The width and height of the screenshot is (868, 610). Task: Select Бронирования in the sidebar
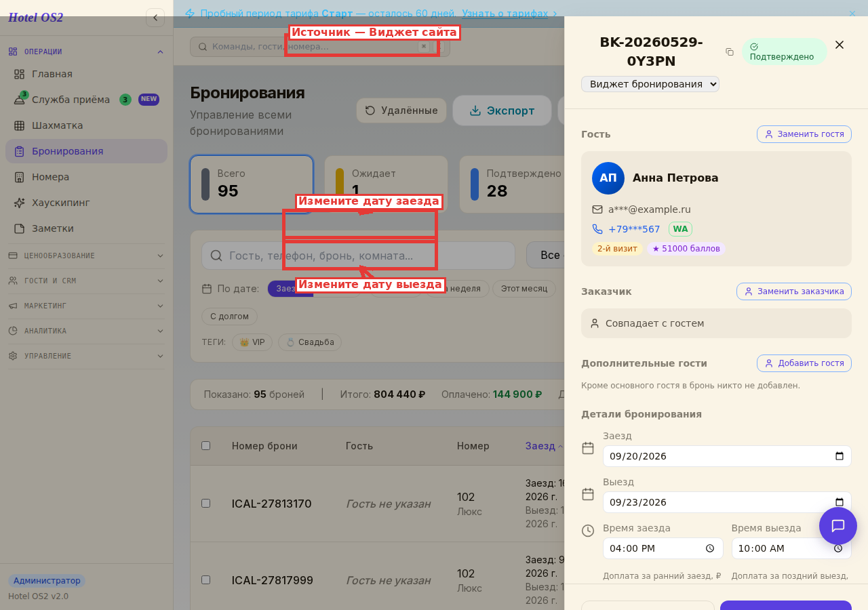pyautogui.click(x=86, y=151)
